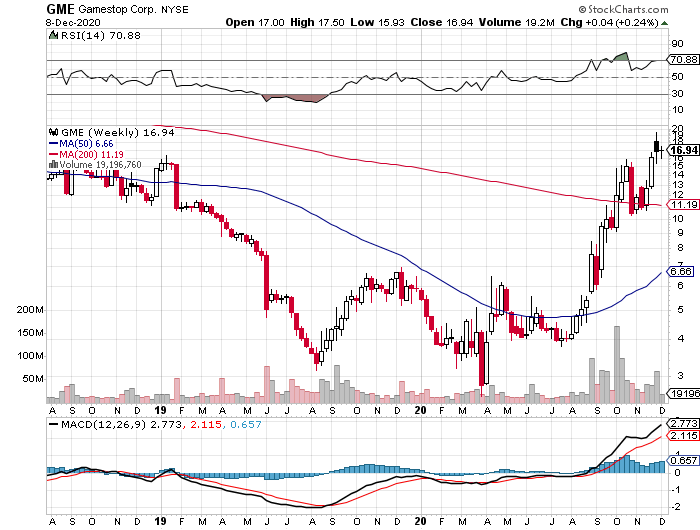Click the 8-Dec-2020 date label
The width and height of the screenshot is (700, 530).
(73, 22)
